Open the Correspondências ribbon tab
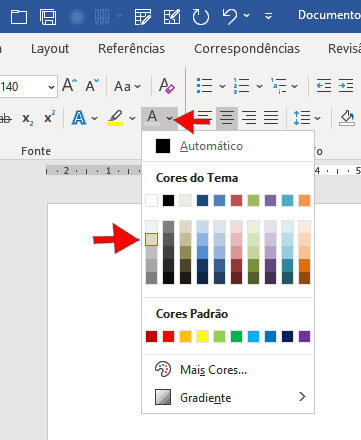This screenshot has width=361, height=440. (247, 49)
